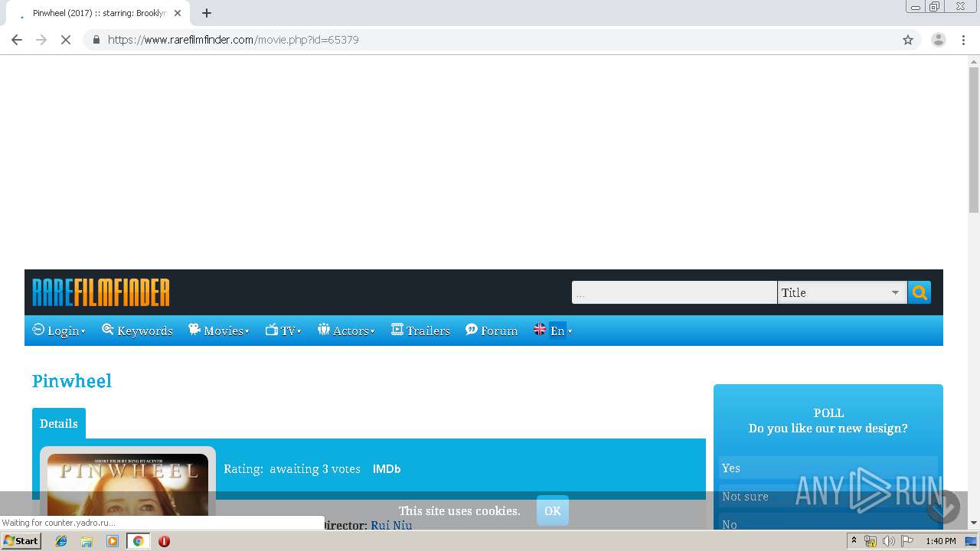Image resolution: width=980 pixels, height=551 pixels.
Task: Click the Opera taskbar icon
Action: pyautogui.click(x=164, y=541)
